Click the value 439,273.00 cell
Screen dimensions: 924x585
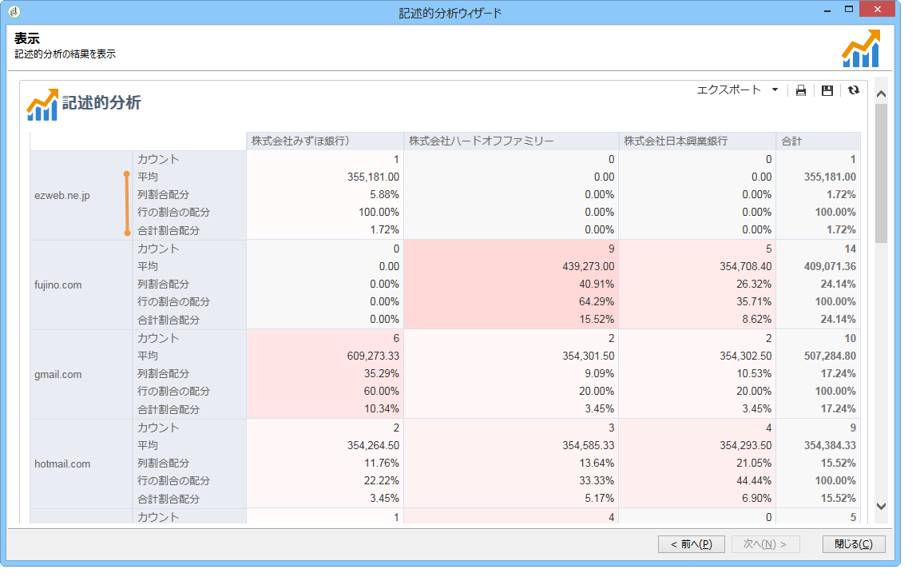tap(588, 267)
